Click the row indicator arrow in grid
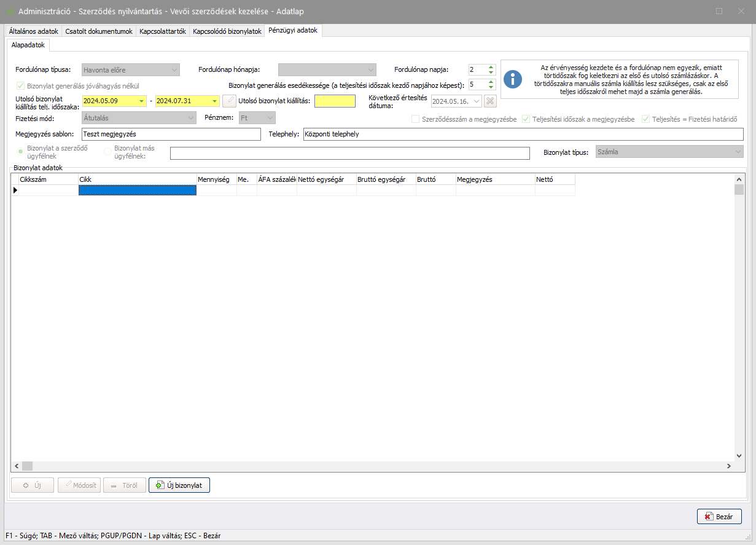 click(15, 190)
